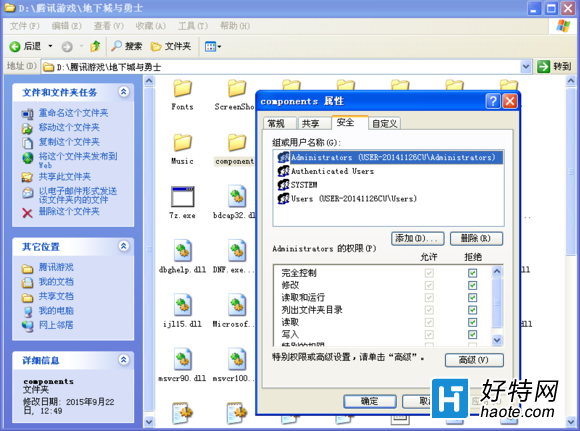Open 共享文档 under other places

pos(56,296)
